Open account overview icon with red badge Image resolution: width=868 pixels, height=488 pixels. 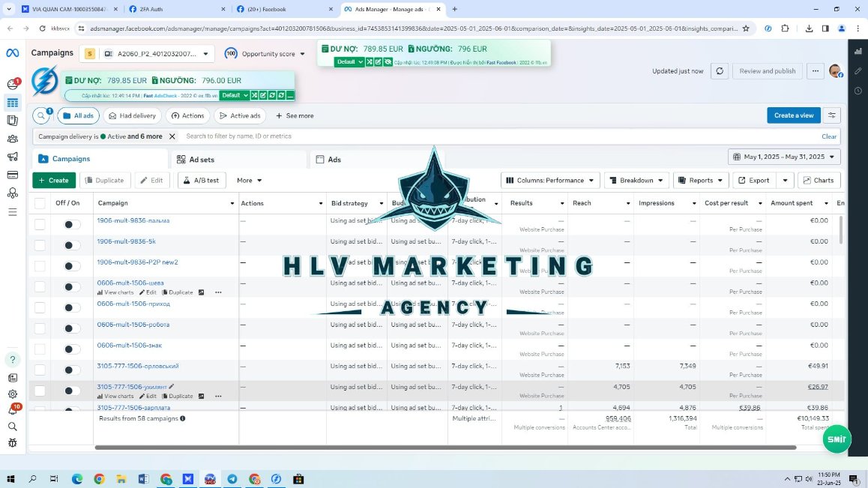coord(13,84)
